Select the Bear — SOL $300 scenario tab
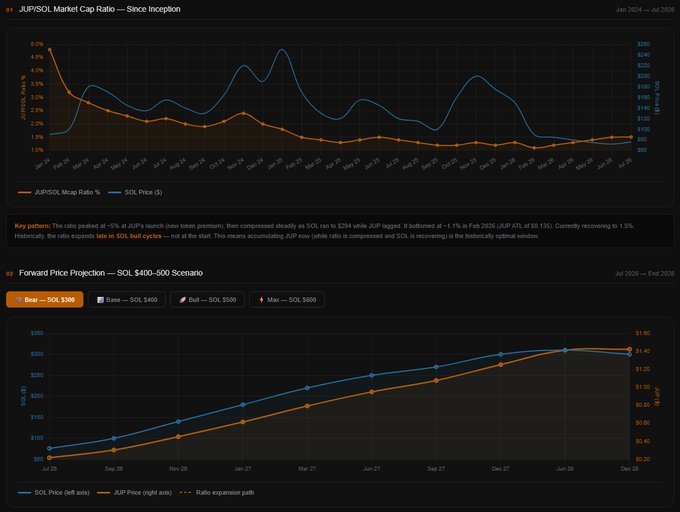 [45, 300]
